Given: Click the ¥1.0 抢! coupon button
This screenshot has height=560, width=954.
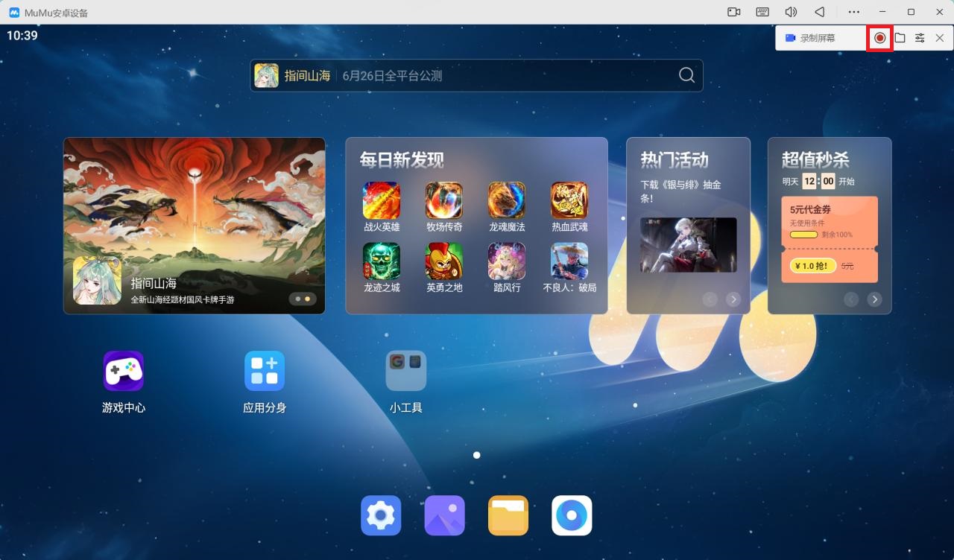Looking at the screenshot, I should click(813, 266).
